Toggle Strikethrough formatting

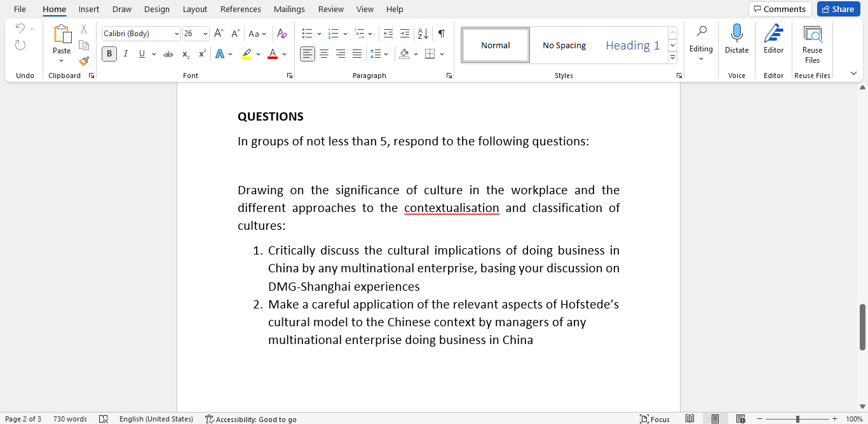click(x=168, y=54)
